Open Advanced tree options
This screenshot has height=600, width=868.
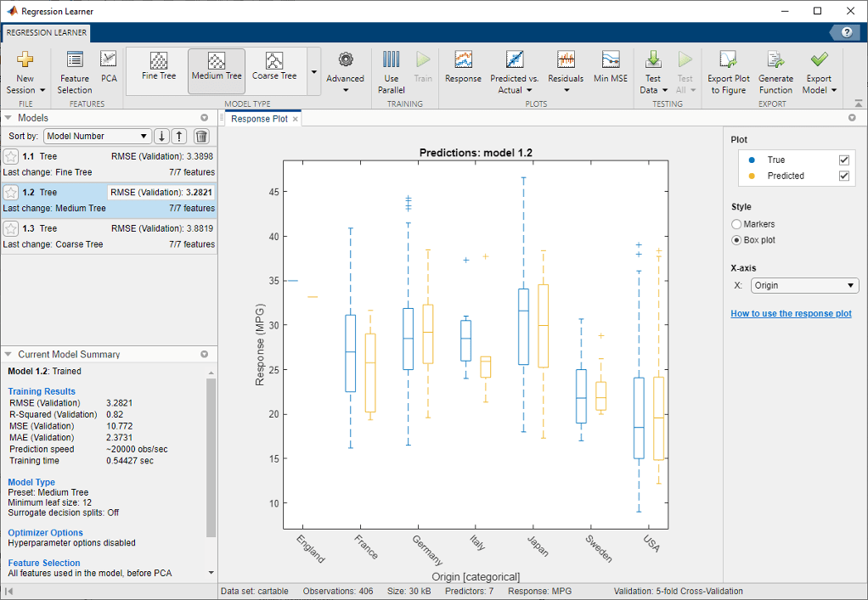click(x=346, y=72)
